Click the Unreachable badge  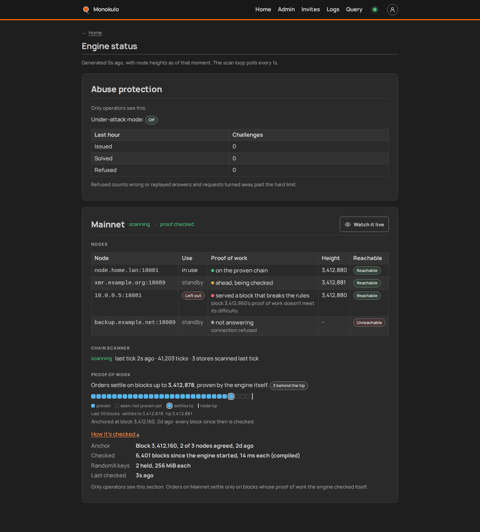click(369, 323)
